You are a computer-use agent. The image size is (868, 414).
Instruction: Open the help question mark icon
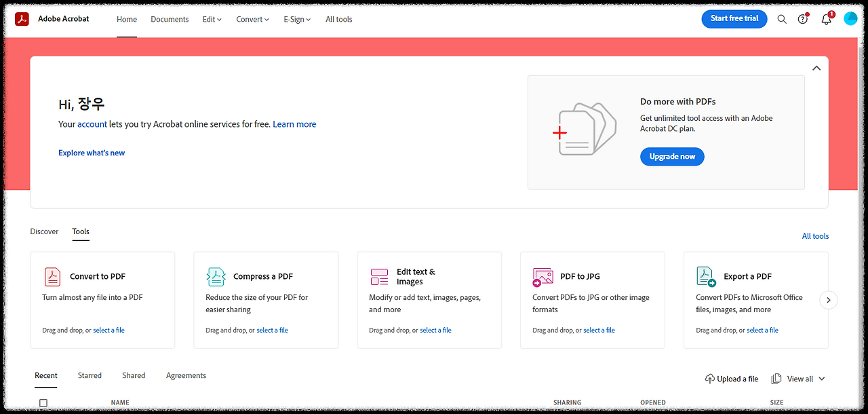(x=803, y=19)
